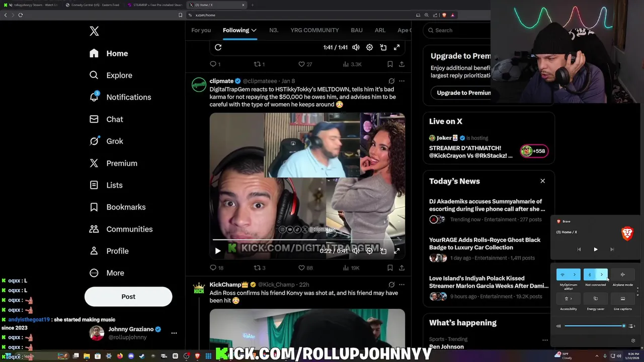Join Joker live stream with +558
644x362 pixels.
(x=534, y=151)
